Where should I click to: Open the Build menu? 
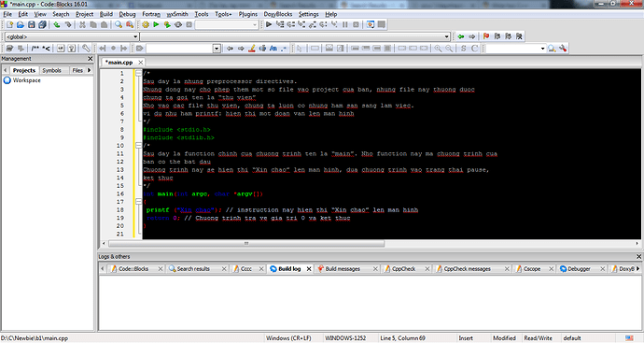coord(106,14)
